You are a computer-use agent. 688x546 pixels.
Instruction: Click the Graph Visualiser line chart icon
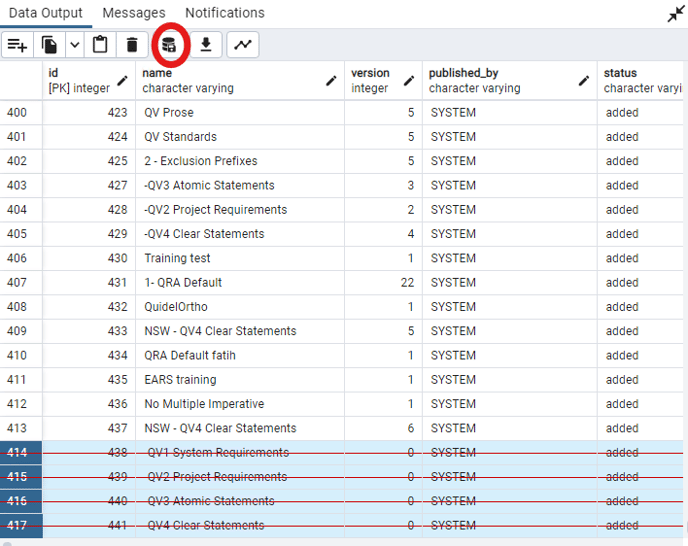click(x=243, y=45)
